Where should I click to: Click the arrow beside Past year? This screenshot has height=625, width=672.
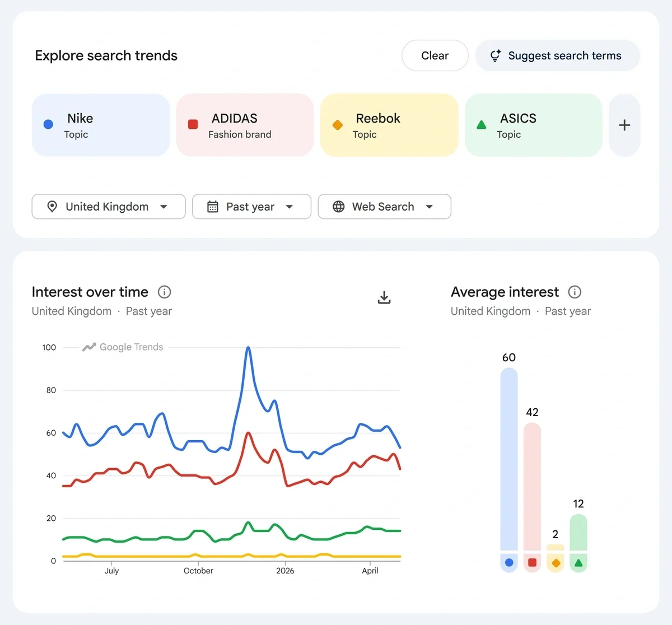290,207
